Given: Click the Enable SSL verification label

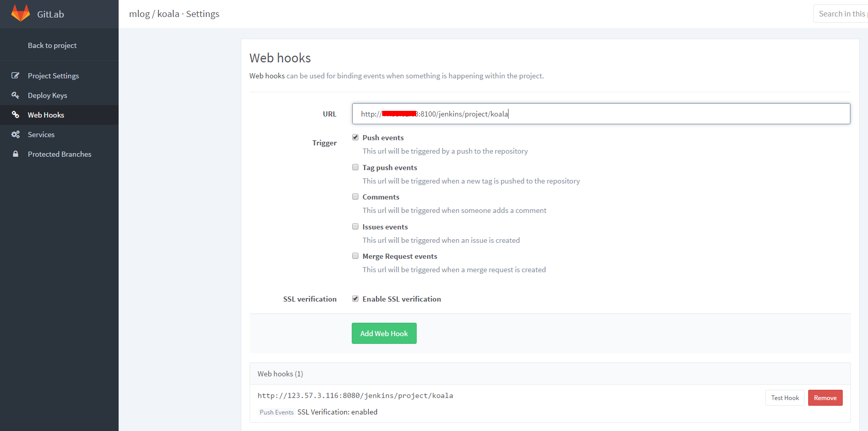Looking at the screenshot, I should click(x=402, y=299).
